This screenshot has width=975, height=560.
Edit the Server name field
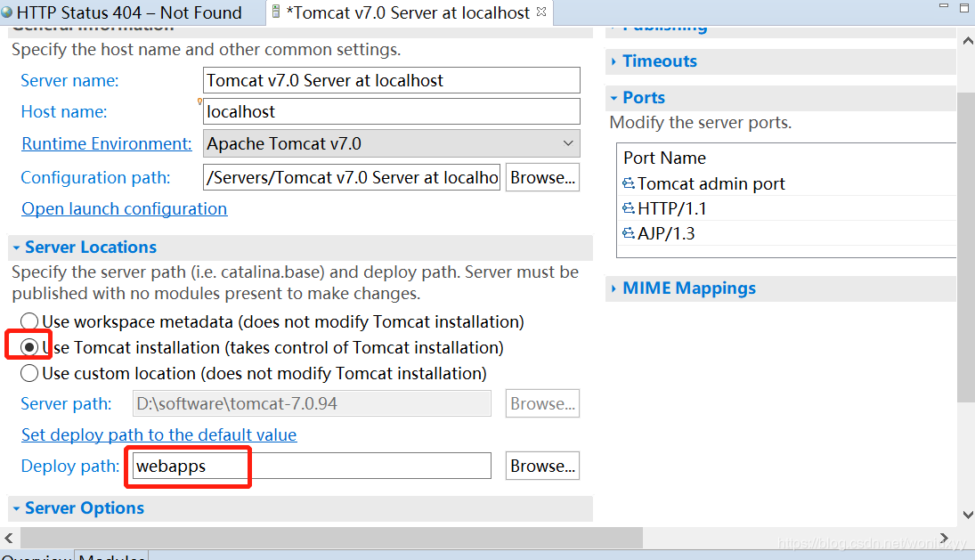pyautogui.click(x=391, y=80)
